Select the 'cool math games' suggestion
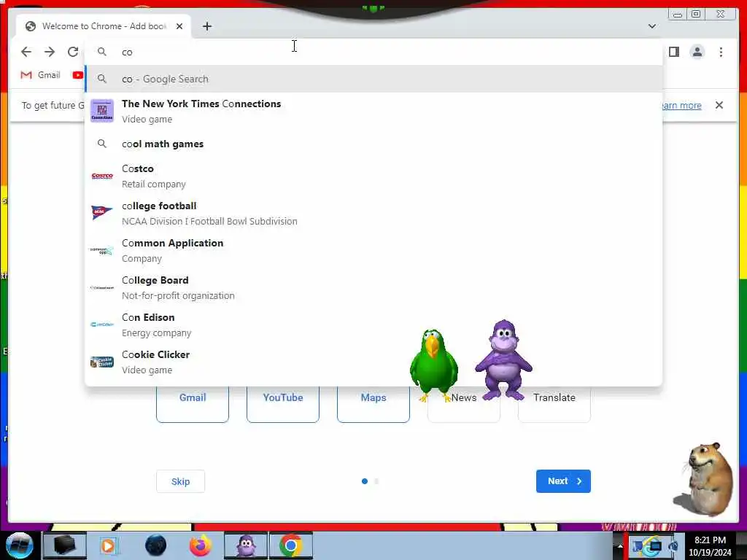747x560 pixels. (x=373, y=144)
